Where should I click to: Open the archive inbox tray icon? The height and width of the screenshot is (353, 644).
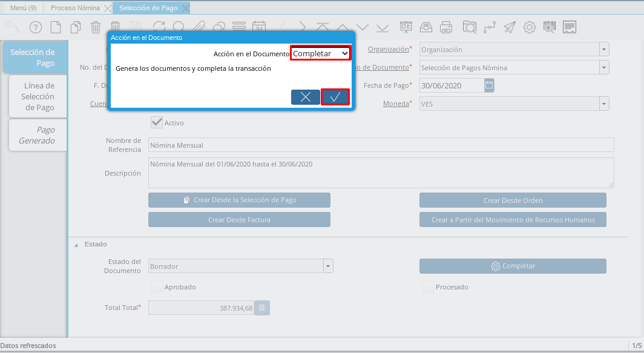click(x=426, y=27)
